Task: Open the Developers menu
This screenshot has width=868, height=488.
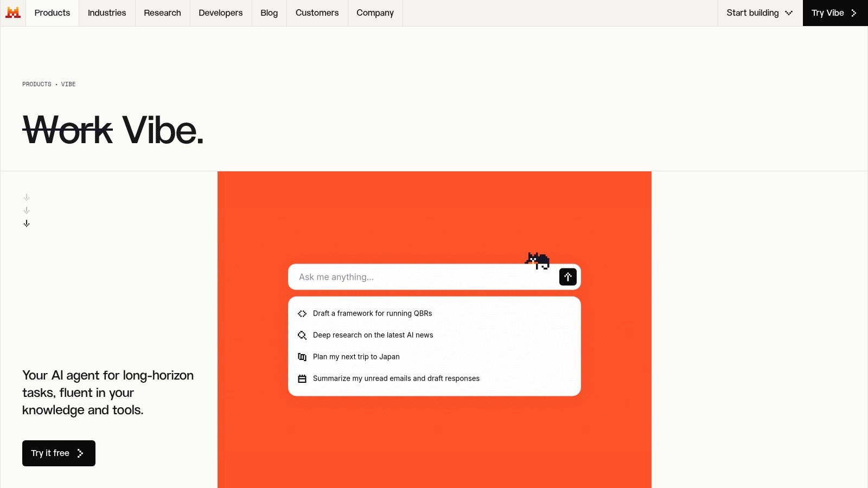Action: (221, 13)
